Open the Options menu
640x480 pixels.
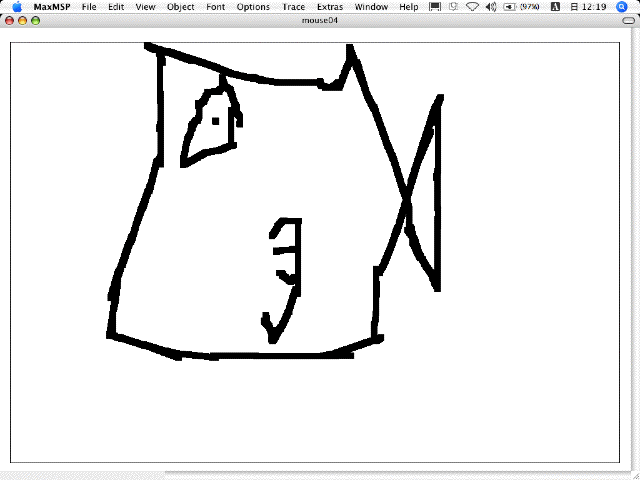pyautogui.click(x=253, y=7)
